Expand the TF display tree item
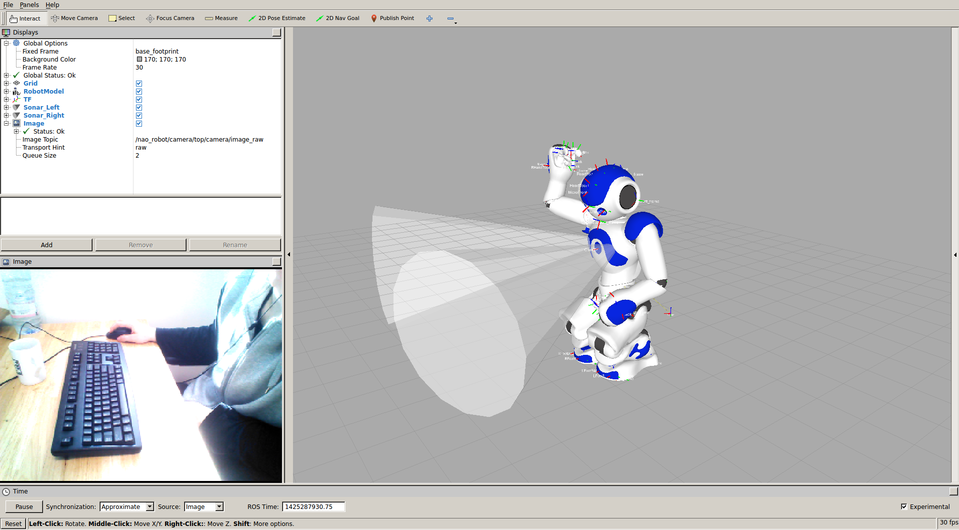Screen dimensions: 959x530 [6, 100]
